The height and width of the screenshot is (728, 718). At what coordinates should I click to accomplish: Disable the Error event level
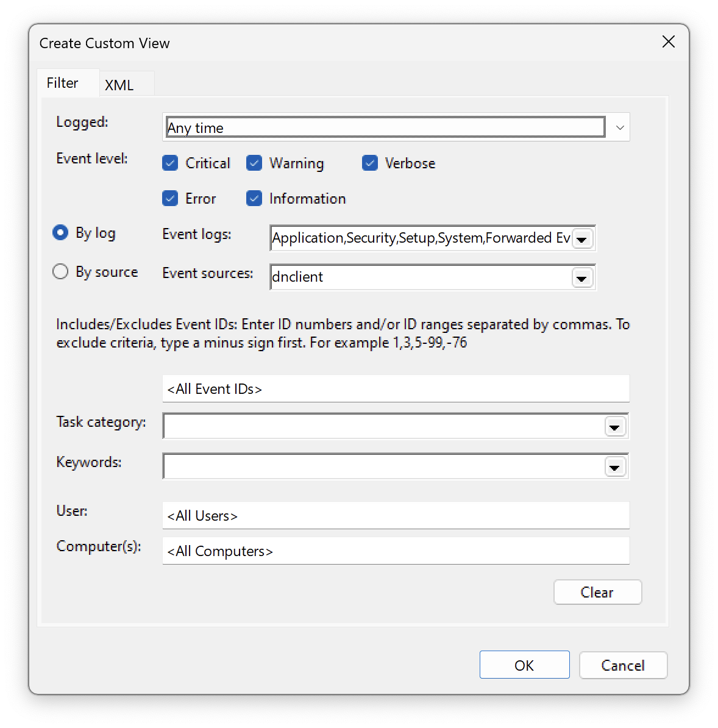[x=170, y=198]
